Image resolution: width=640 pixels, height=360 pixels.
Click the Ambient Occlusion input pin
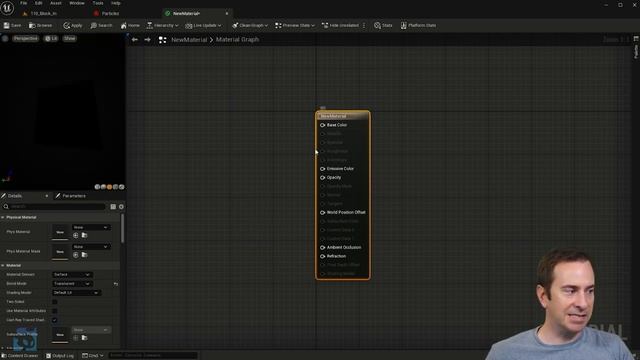tap(322, 247)
